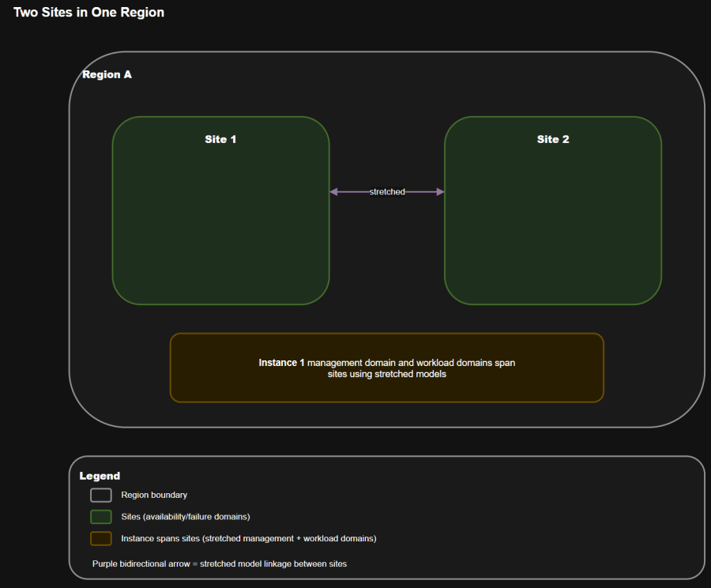
Task: Click the "Region A" label
Action: coord(107,75)
